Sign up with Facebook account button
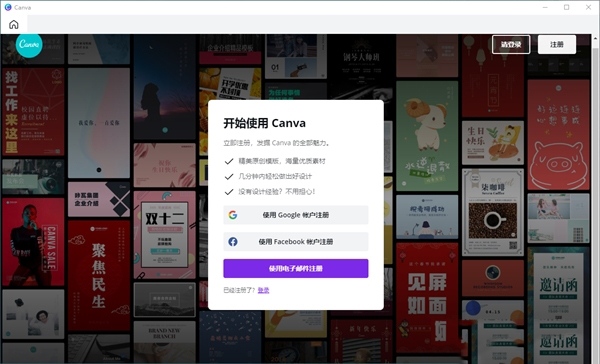 coord(296,242)
